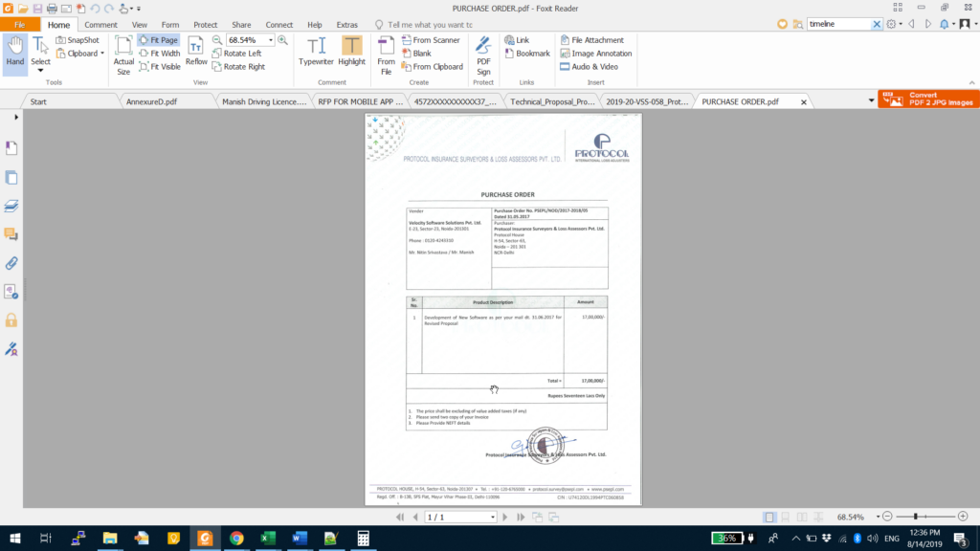Open the Attachments panel in the sidebar

click(x=11, y=265)
